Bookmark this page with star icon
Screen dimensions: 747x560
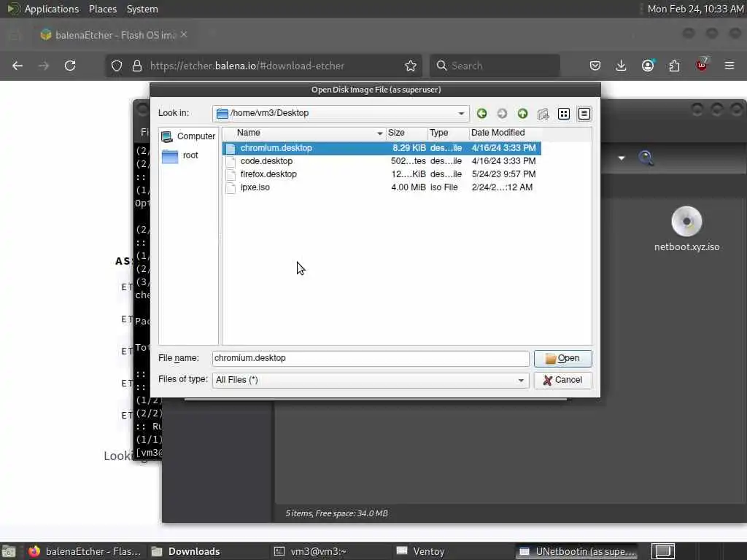pyautogui.click(x=411, y=66)
